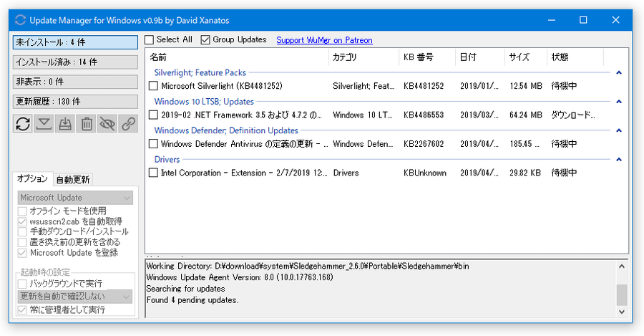Click the 29.82 KB size cell
The height and width of the screenshot is (336, 644).
[x=525, y=173]
